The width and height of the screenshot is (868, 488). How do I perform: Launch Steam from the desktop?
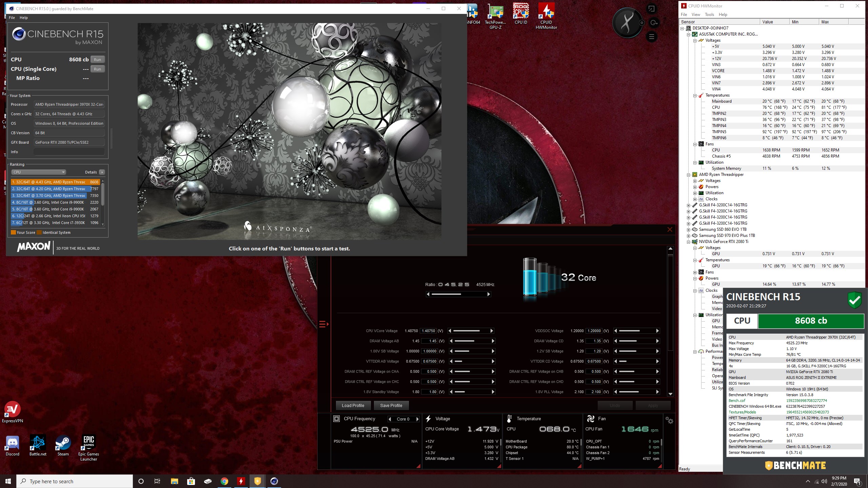[63, 446]
